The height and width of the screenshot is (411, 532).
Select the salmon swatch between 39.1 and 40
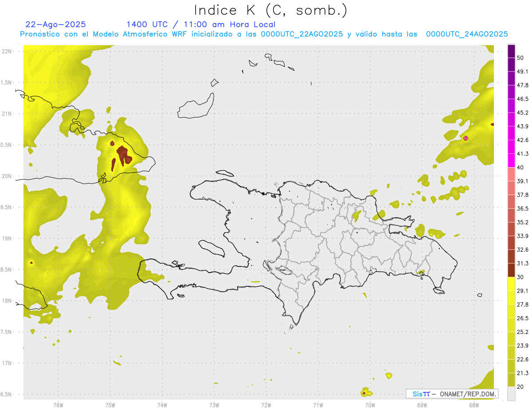[x=512, y=174]
